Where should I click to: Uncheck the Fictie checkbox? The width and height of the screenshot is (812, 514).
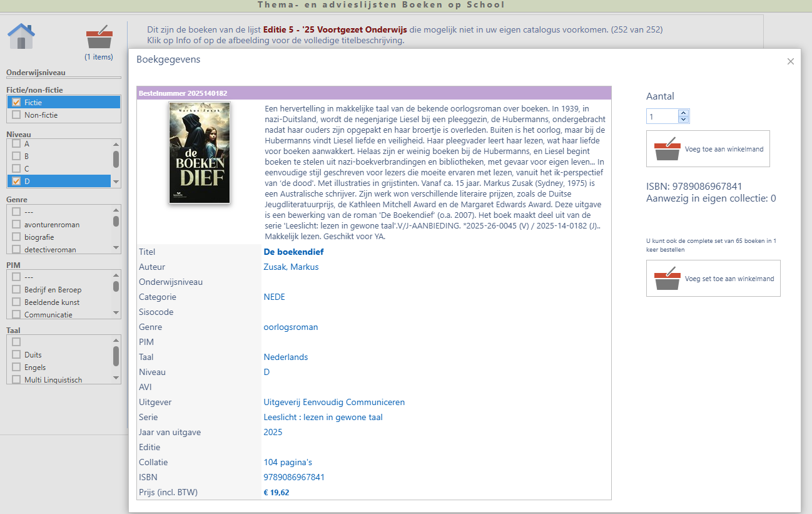[16, 102]
